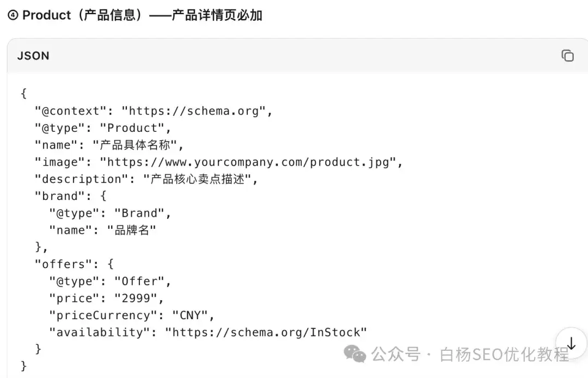Click the WeChat logo in watermark
588x378 pixels.
pos(355,354)
